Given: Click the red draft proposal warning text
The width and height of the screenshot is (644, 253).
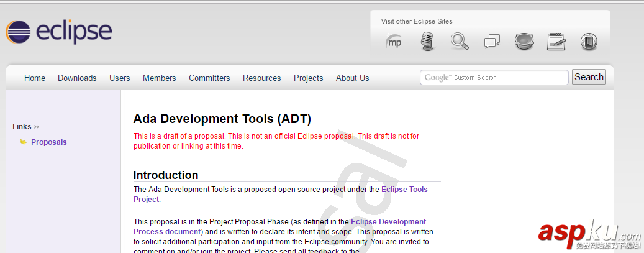Looking at the screenshot, I should [276, 140].
